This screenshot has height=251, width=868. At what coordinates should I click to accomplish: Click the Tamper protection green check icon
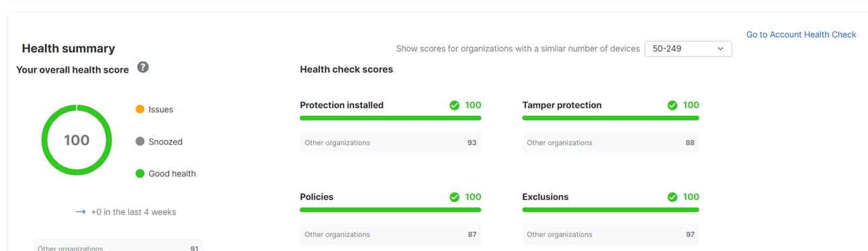tap(672, 105)
